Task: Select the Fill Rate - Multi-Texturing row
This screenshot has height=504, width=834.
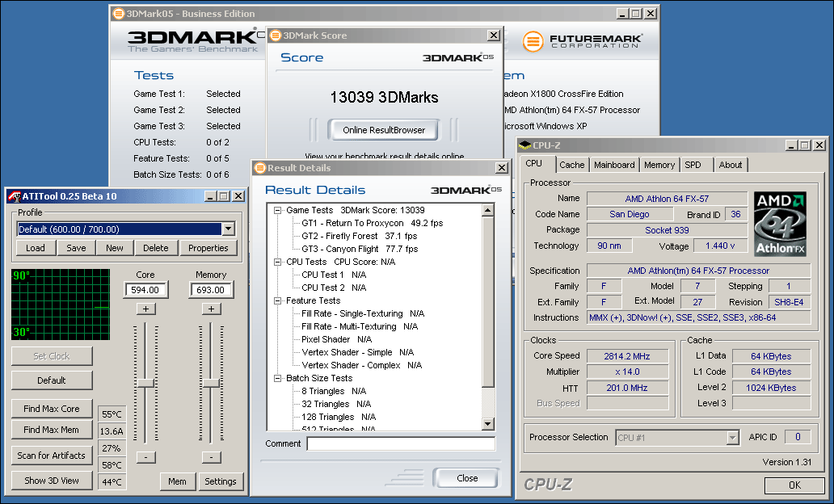Action: click(x=360, y=326)
